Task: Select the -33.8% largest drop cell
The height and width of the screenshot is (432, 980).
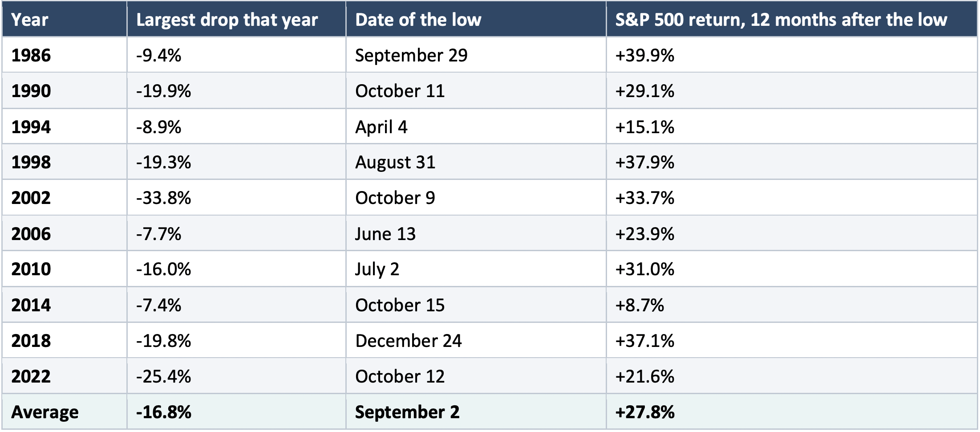Action: click(x=236, y=198)
